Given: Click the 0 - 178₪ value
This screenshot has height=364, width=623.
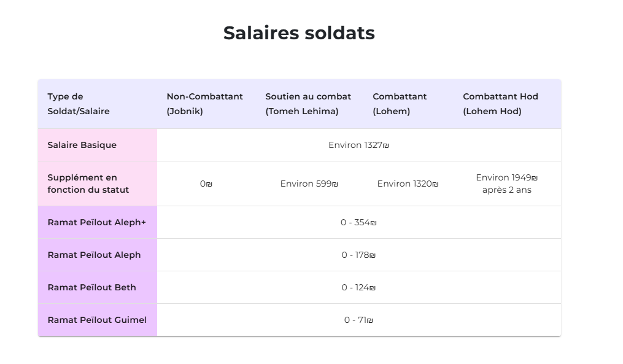Looking at the screenshot, I should (x=359, y=255).
